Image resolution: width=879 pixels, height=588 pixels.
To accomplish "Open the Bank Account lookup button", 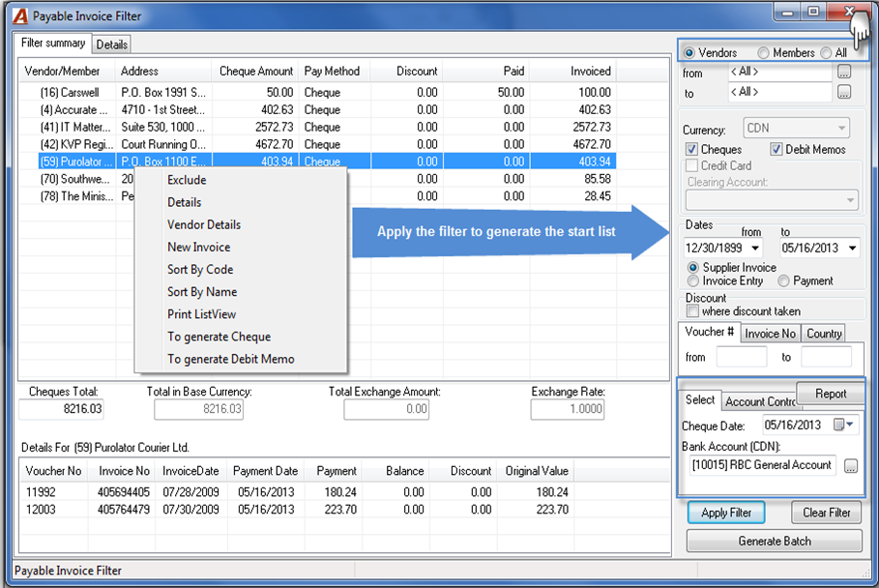I will (850, 466).
